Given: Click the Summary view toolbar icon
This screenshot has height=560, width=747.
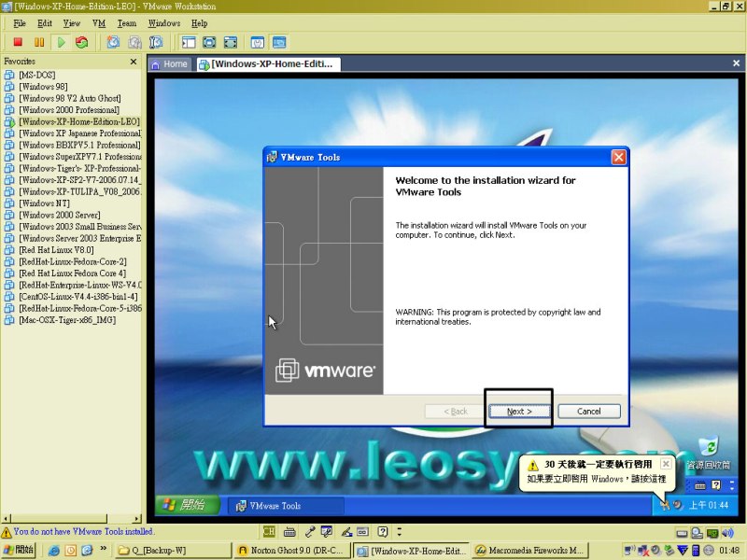Looking at the screenshot, I should 258,42.
